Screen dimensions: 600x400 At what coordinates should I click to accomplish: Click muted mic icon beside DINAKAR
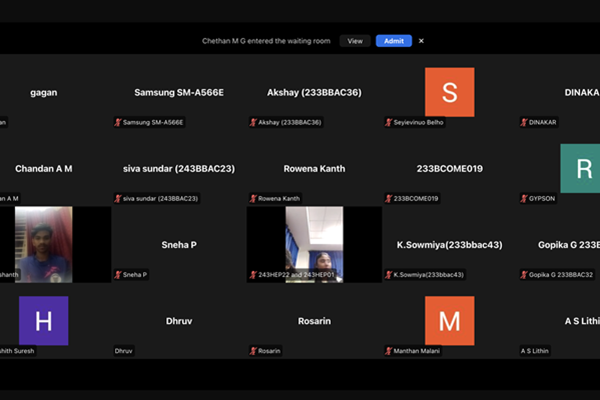(523, 122)
